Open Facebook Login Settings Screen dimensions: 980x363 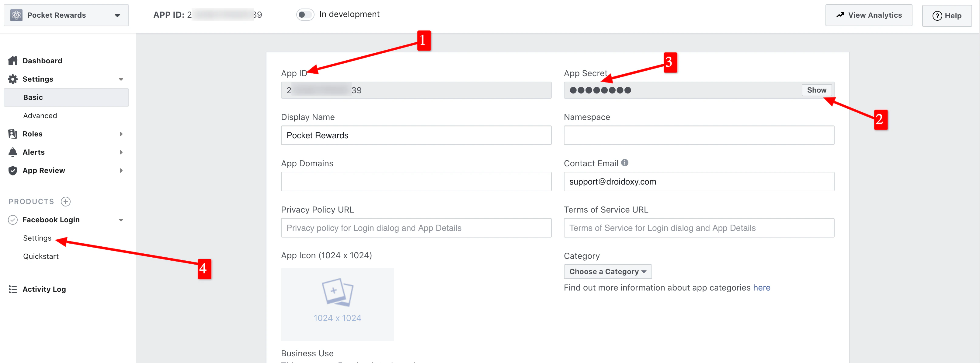tap(37, 238)
